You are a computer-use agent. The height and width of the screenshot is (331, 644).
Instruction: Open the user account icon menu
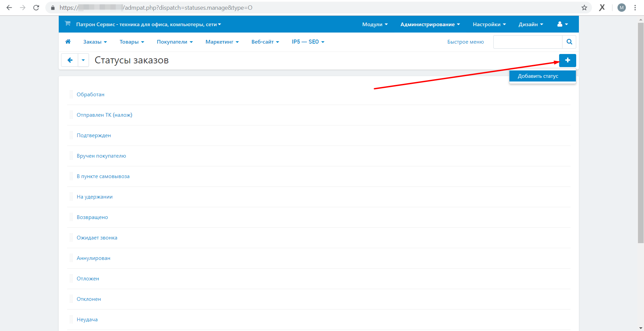click(562, 24)
